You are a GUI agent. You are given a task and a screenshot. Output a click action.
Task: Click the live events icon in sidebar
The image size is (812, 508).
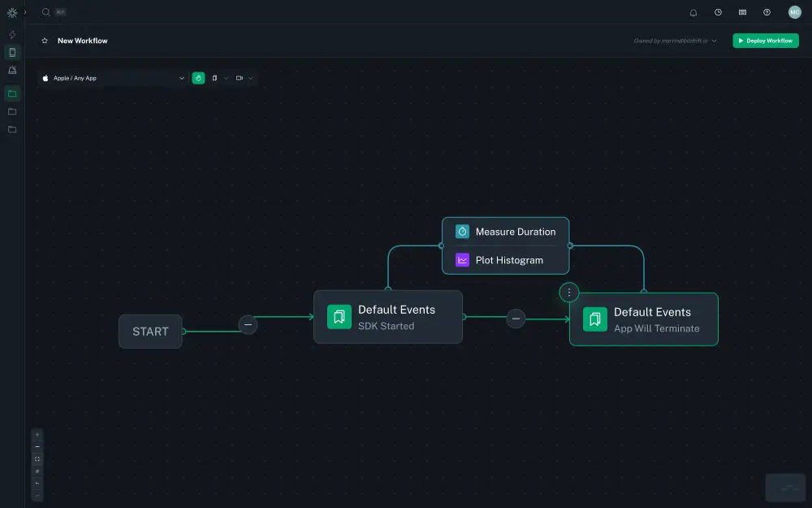coord(12,70)
